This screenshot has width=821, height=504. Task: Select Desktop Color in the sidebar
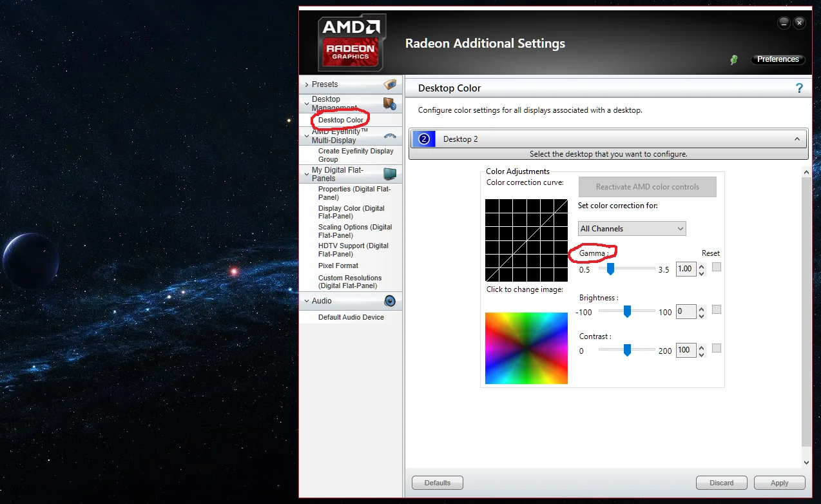341,120
